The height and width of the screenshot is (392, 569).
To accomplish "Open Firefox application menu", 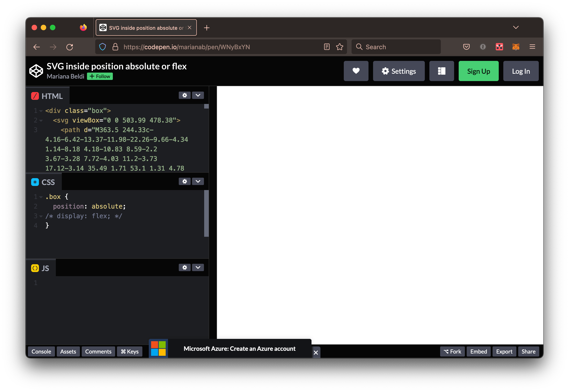I will (532, 47).
